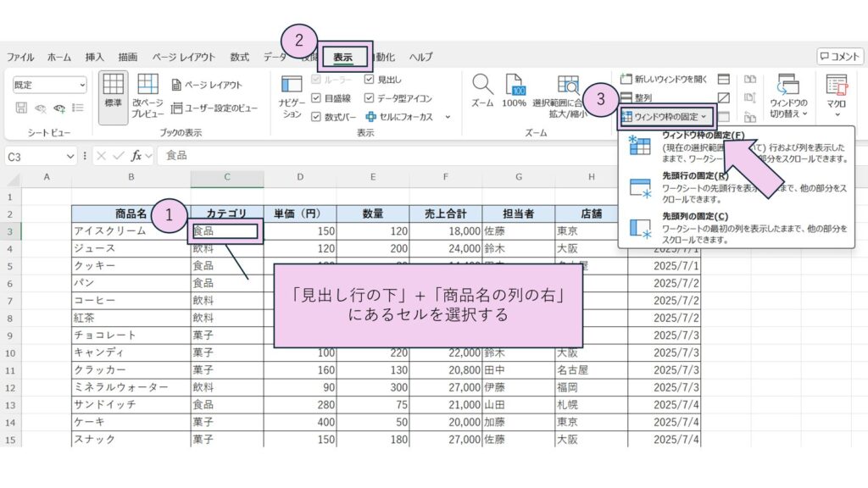The width and height of the screenshot is (868, 488).
Task: Set zoom to 100% icon
Action: (x=515, y=86)
